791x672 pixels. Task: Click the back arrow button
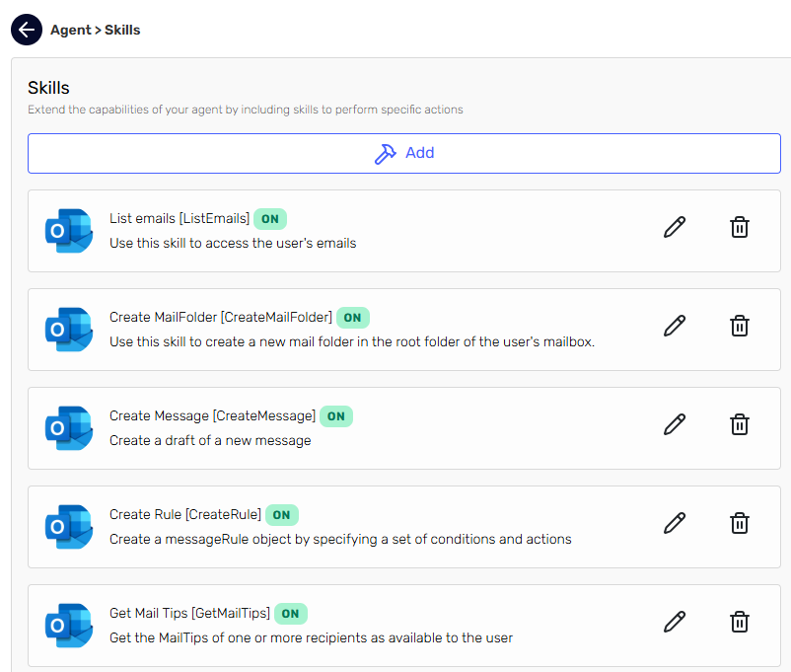tap(27, 30)
